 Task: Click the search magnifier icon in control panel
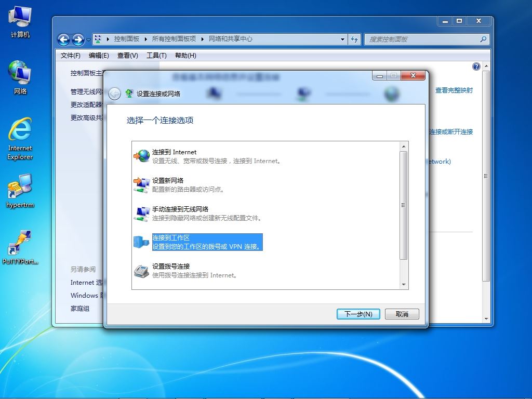coord(483,39)
